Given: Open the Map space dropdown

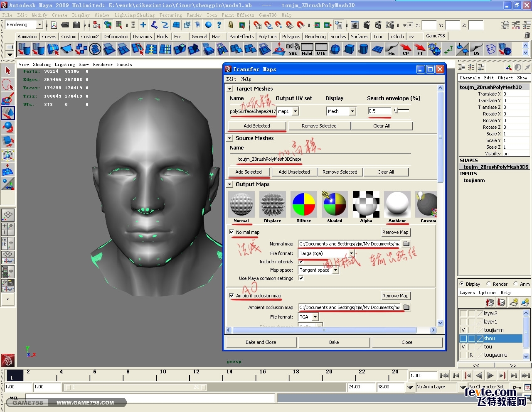Looking at the screenshot, I should pyautogui.click(x=335, y=270).
